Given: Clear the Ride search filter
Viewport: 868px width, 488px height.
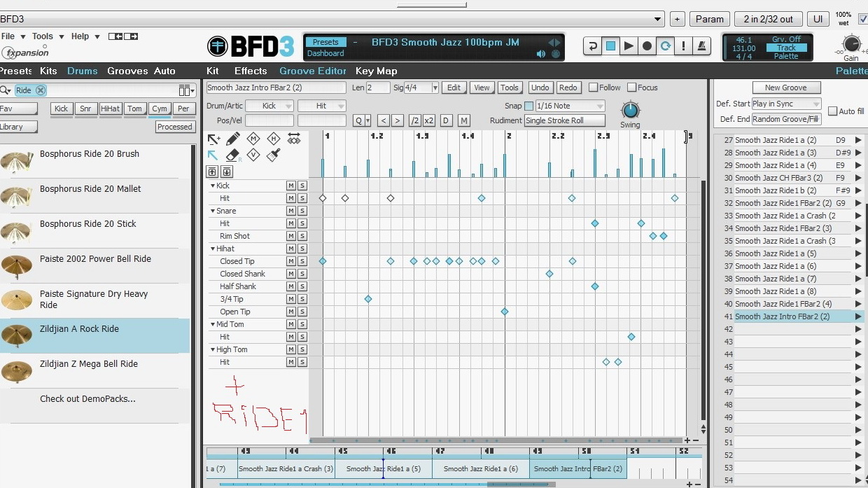Looking at the screenshot, I should point(41,90).
